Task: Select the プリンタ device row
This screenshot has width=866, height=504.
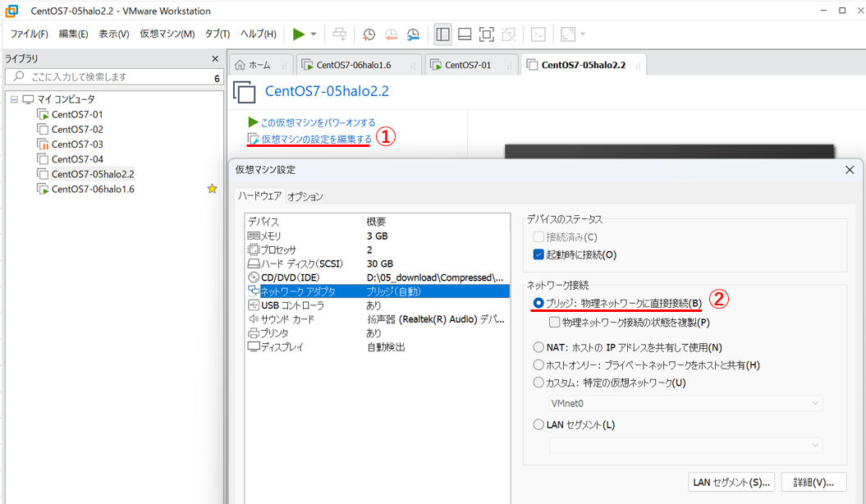Action: pyautogui.click(x=378, y=333)
